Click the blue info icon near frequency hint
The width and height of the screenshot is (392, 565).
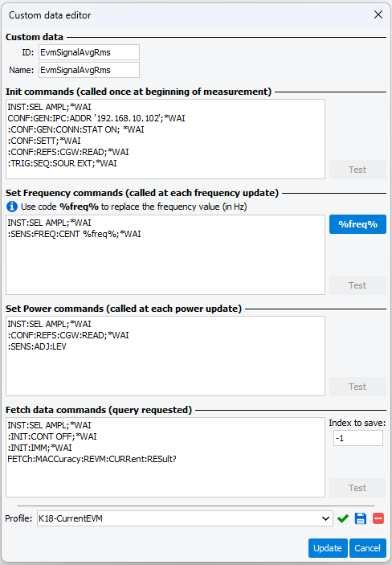[x=12, y=207]
